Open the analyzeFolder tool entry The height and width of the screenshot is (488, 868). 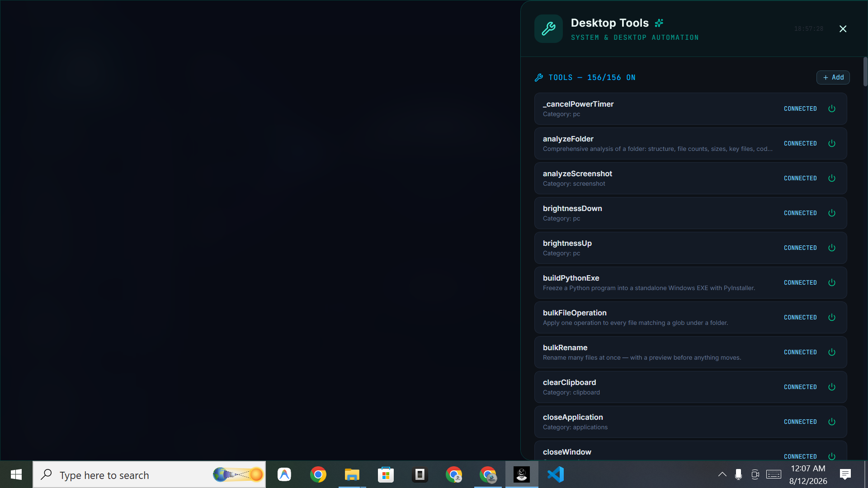tap(690, 144)
